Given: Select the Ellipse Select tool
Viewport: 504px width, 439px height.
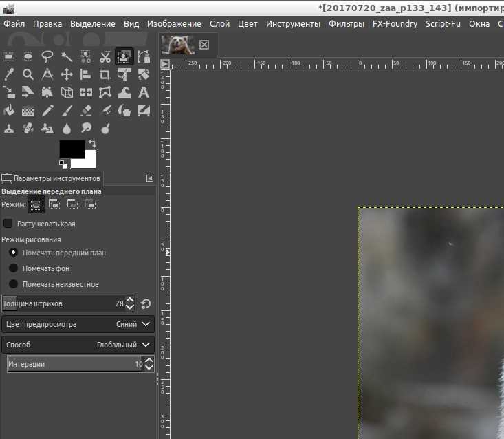Looking at the screenshot, I should [28, 57].
